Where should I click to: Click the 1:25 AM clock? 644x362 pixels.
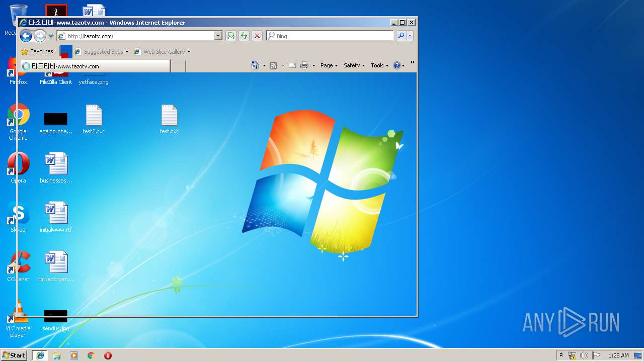[x=618, y=355]
